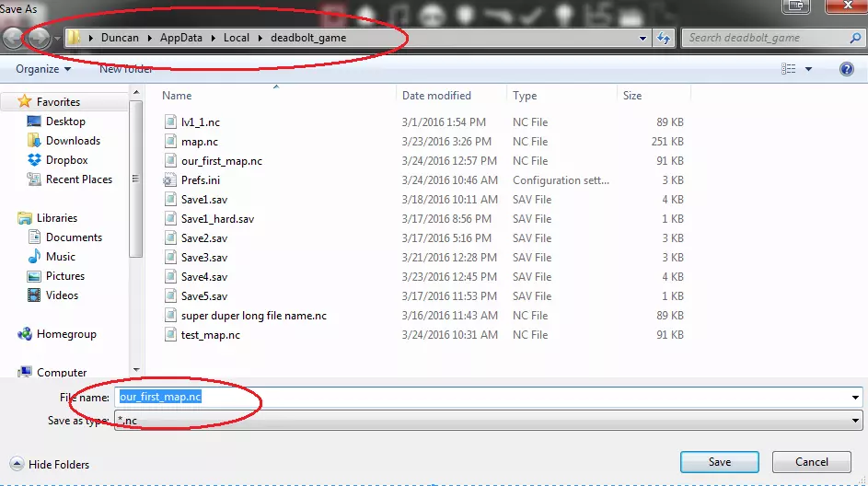Click the search magnifier icon
This screenshot has height=486, width=868.
pos(855,38)
